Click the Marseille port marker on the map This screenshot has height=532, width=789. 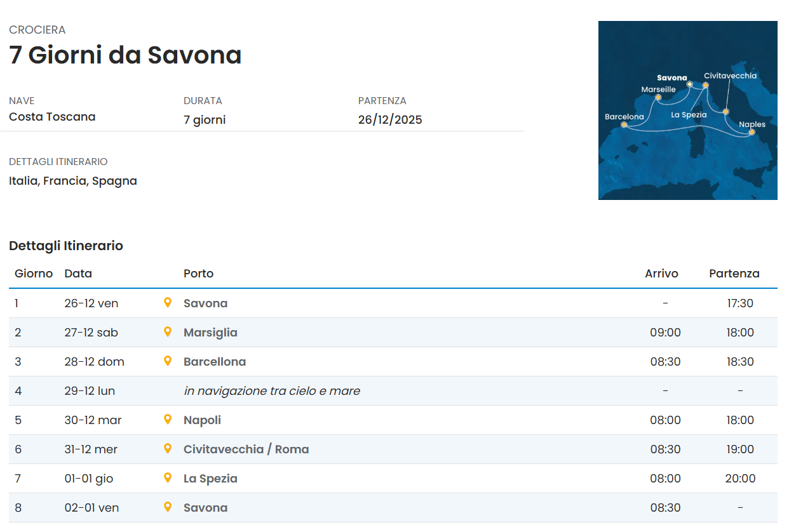point(658,97)
